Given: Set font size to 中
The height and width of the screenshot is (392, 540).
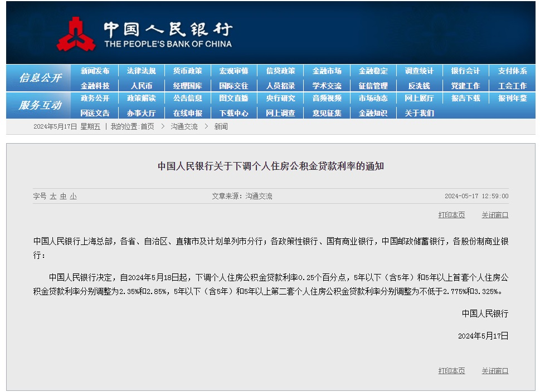Looking at the screenshot, I should (x=63, y=196).
